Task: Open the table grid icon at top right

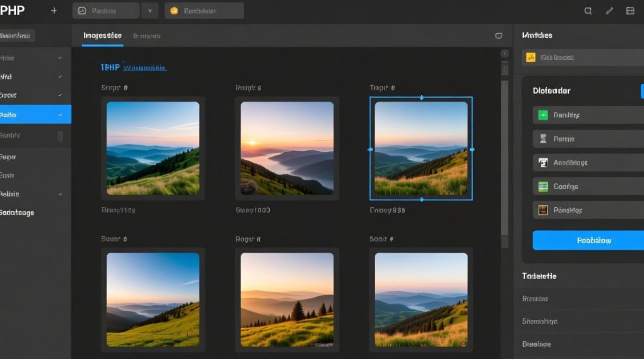Action: tap(630, 11)
